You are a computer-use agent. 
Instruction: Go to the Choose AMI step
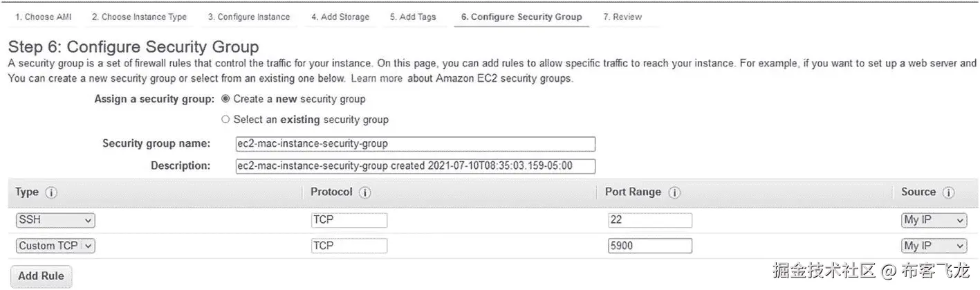43,17
